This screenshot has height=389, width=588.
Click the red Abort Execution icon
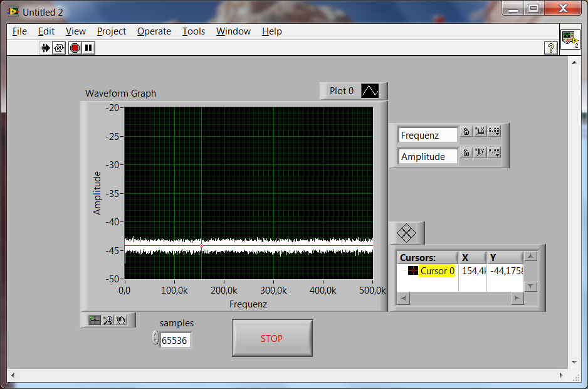pos(75,48)
